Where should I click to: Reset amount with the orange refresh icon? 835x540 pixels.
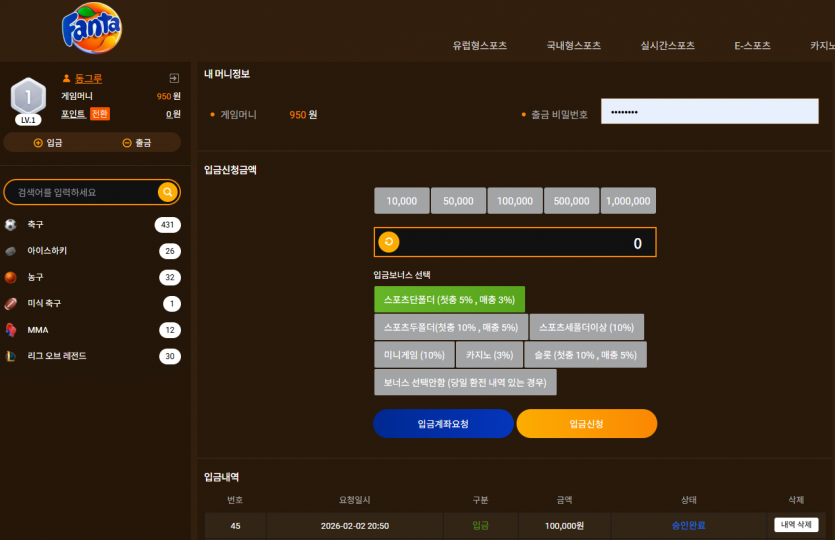point(389,242)
